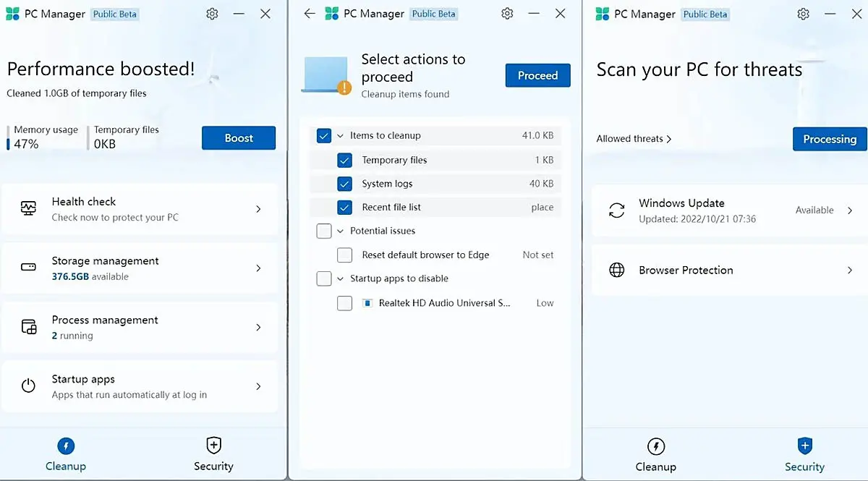Viewport: 868px width, 481px height.
Task: Collapse Items to cleanup chevron
Action: pos(340,135)
